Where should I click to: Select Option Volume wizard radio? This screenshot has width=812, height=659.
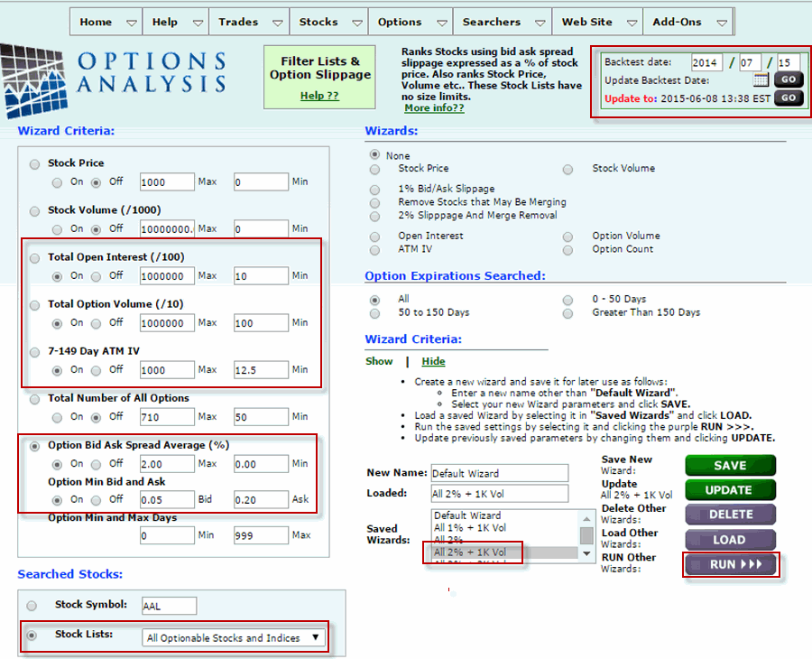[x=568, y=237]
